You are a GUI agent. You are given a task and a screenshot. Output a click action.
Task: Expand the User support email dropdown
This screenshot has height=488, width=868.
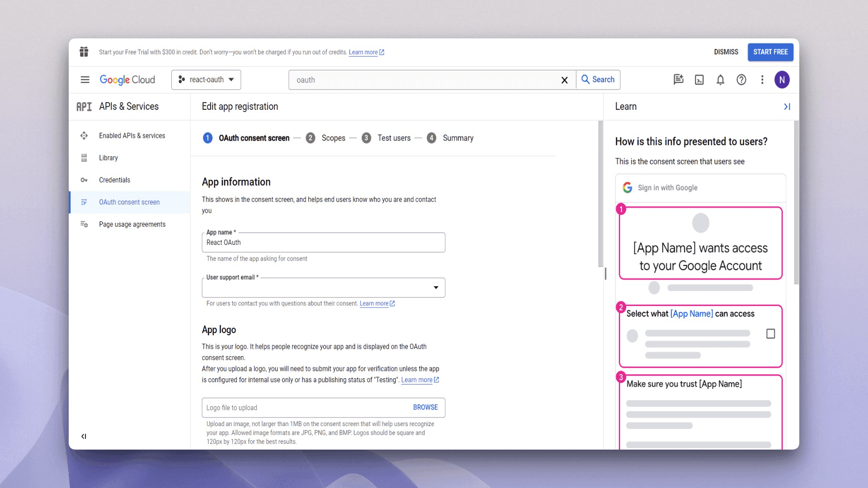(435, 287)
